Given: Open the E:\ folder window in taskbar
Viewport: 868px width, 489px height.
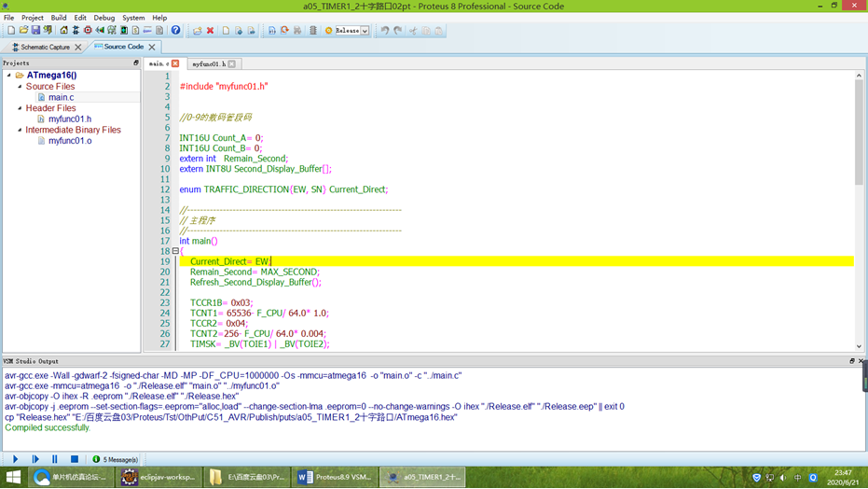Looking at the screenshot, I should (246, 477).
